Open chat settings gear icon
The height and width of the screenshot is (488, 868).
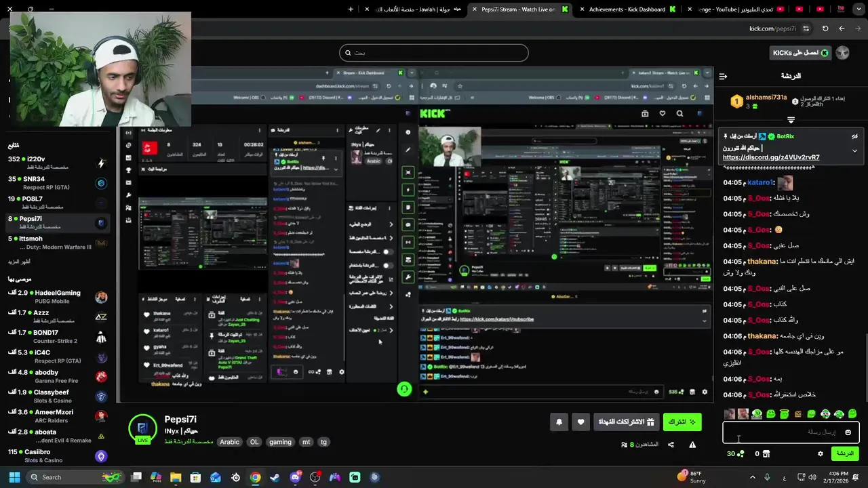(x=820, y=453)
